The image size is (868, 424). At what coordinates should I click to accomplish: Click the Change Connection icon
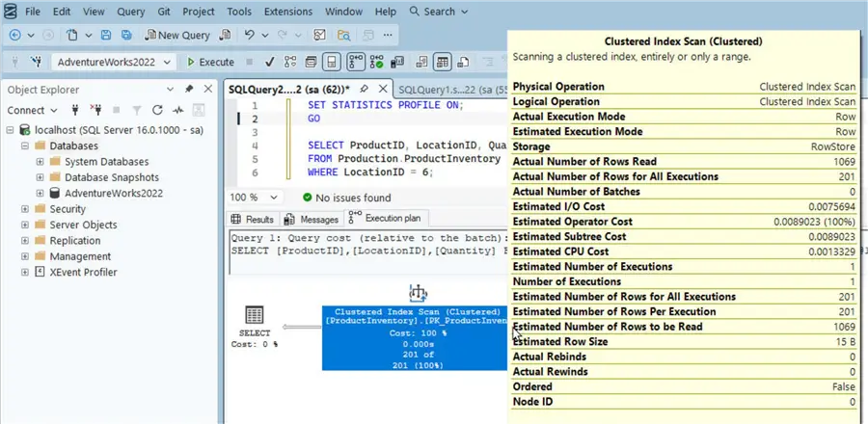click(x=37, y=62)
